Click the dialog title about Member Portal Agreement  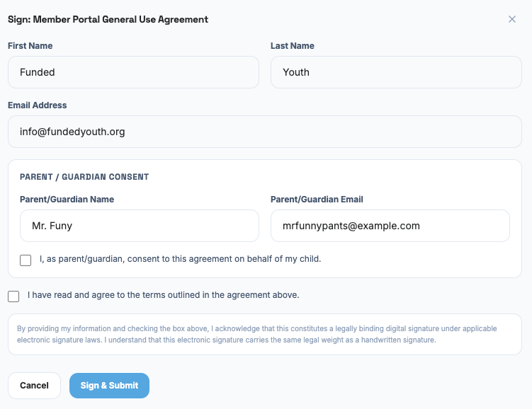(x=108, y=19)
